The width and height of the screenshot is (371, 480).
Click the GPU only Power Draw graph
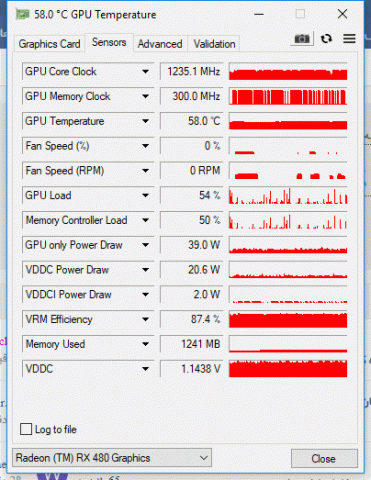[x=288, y=245]
